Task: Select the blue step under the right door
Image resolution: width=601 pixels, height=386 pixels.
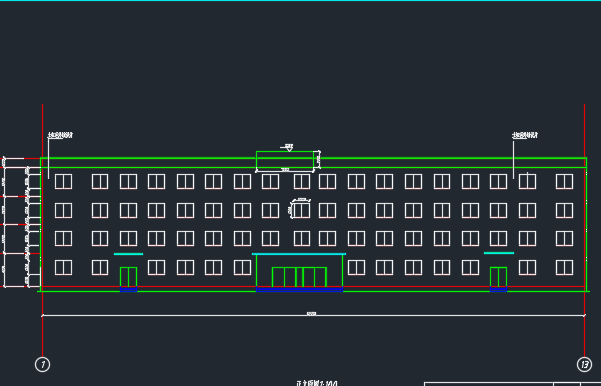Action: pyautogui.click(x=498, y=289)
